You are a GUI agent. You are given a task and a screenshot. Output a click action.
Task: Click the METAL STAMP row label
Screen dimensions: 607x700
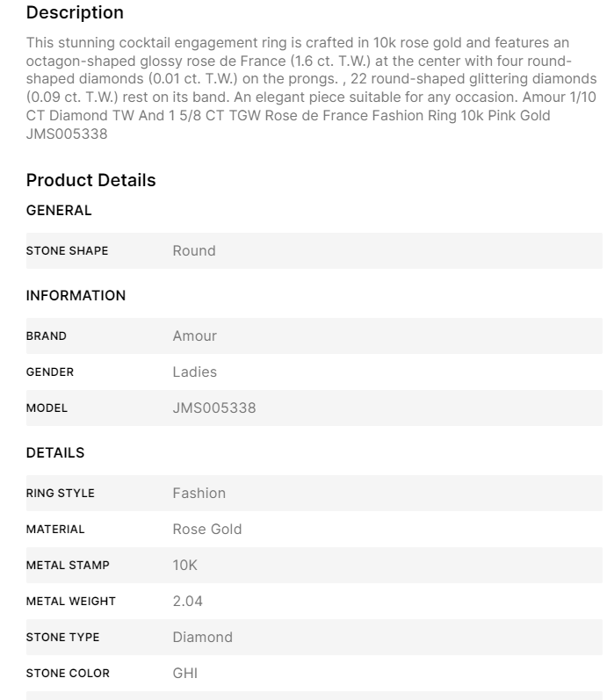click(68, 566)
